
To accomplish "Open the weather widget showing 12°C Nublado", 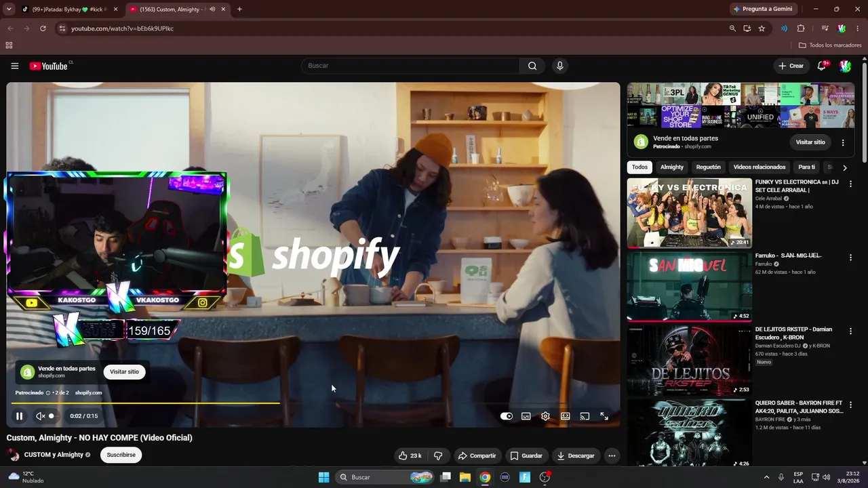I will 26,477.
